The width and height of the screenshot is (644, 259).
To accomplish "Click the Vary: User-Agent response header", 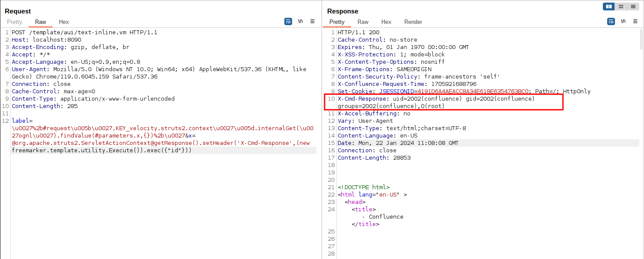I will (365, 121).
